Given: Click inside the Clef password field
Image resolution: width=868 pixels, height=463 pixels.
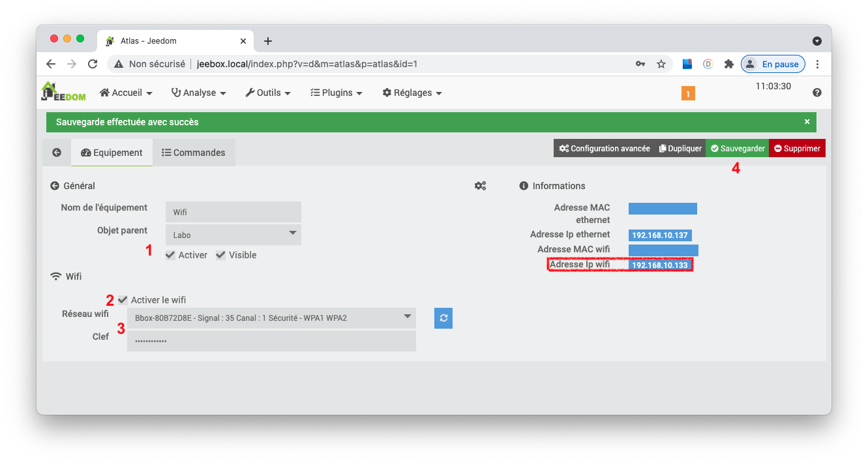Looking at the screenshot, I should 271,340.
